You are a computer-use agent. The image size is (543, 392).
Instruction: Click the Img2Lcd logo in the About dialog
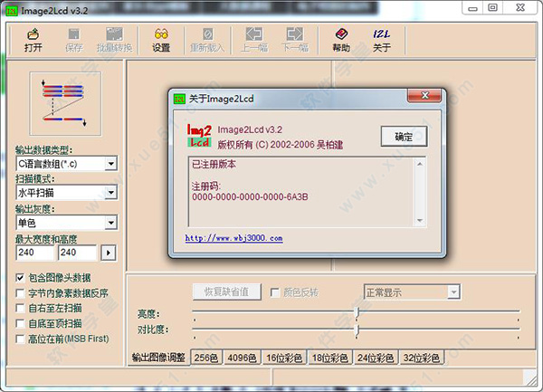[x=199, y=136]
